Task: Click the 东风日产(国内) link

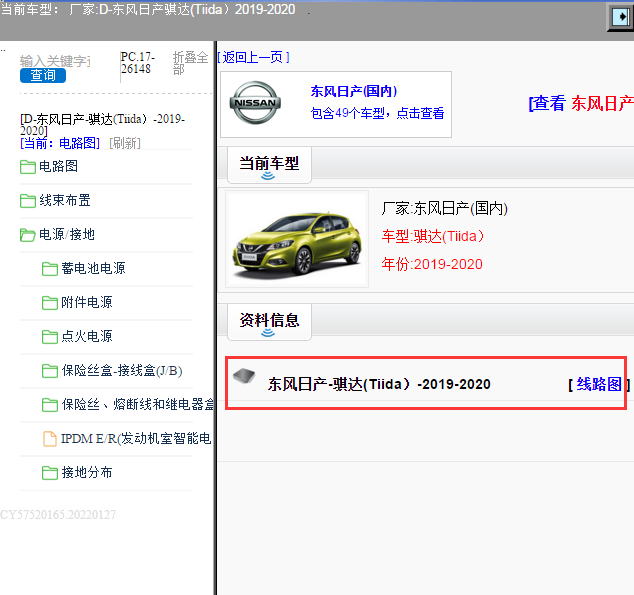Action: click(354, 91)
